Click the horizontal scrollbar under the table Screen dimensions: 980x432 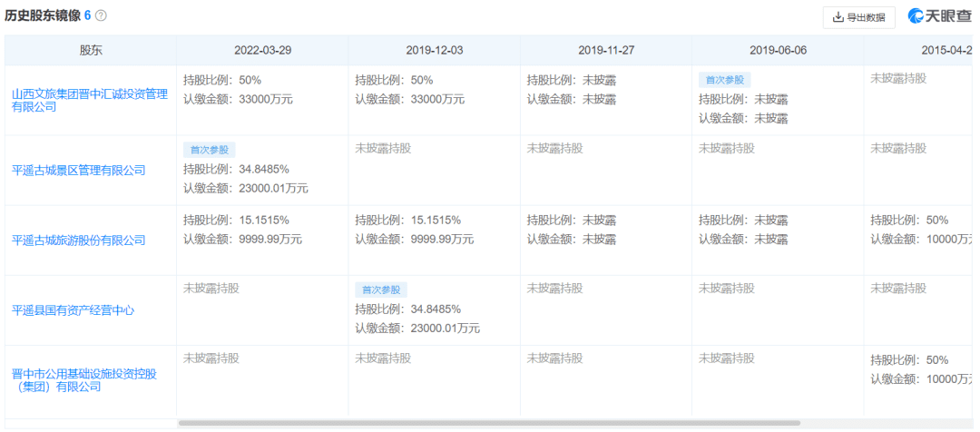click(489, 423)
